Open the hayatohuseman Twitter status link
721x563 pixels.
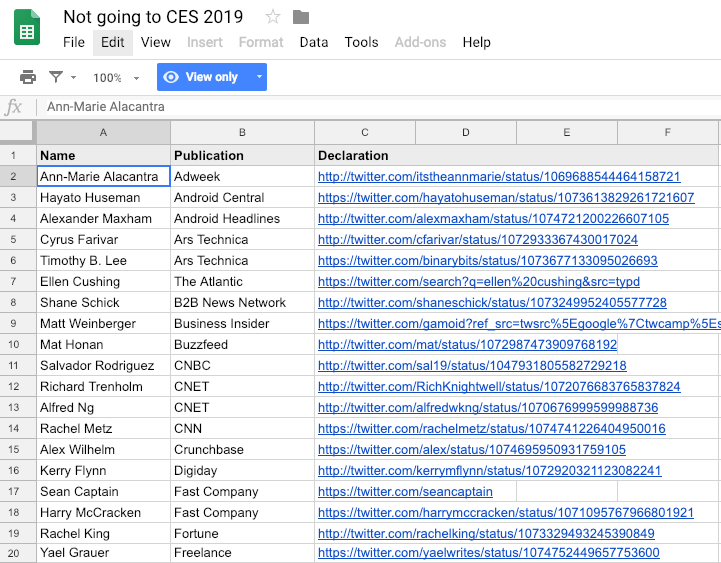506,198
